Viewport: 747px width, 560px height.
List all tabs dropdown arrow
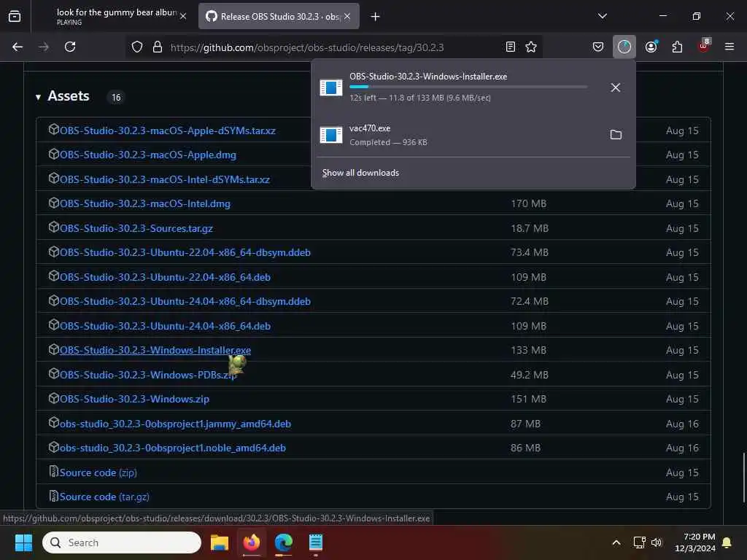coord(602,16)
